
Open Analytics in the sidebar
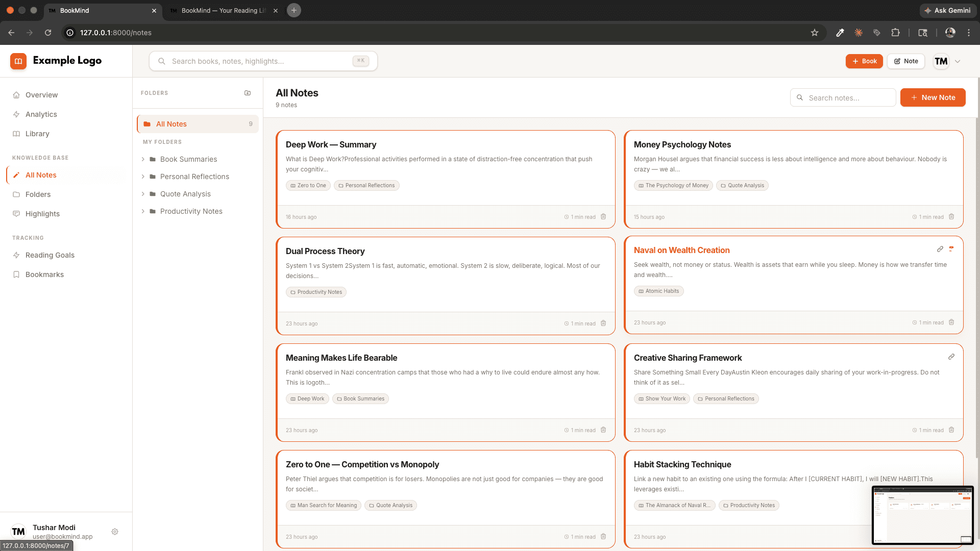coord(66,114)
